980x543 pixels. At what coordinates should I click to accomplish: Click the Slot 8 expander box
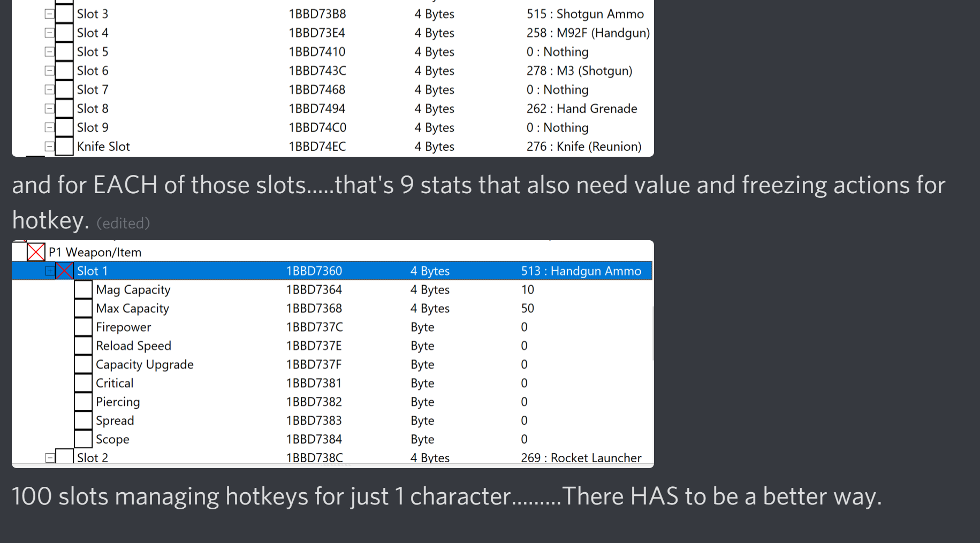49,109
